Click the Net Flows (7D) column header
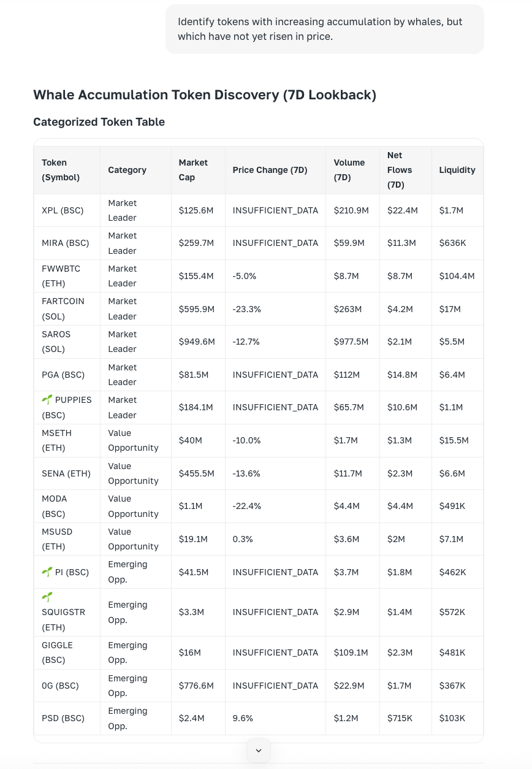Screen dimensions: 532x769 [400, 170]
